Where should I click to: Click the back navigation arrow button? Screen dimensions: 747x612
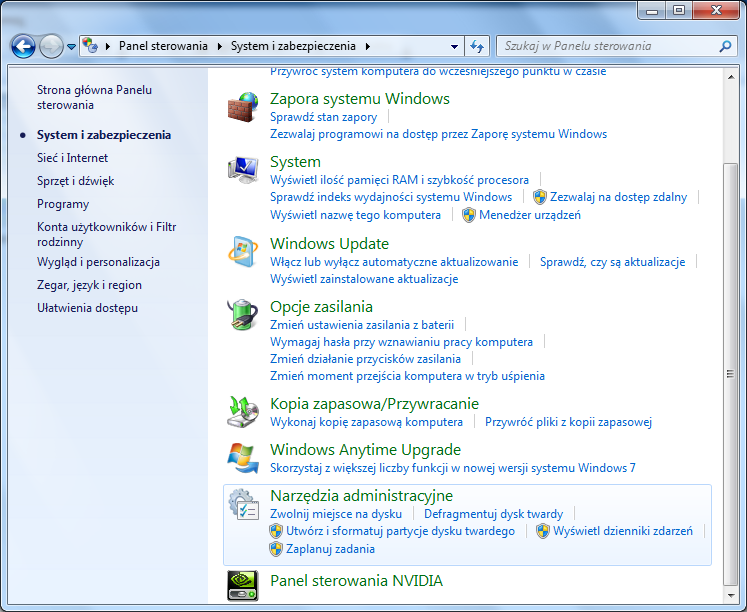[24, 46]
